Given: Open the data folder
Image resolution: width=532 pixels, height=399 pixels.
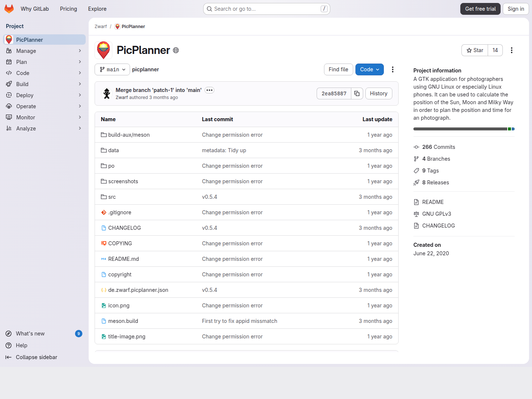Looking at the screenshot, I should 113,150.
